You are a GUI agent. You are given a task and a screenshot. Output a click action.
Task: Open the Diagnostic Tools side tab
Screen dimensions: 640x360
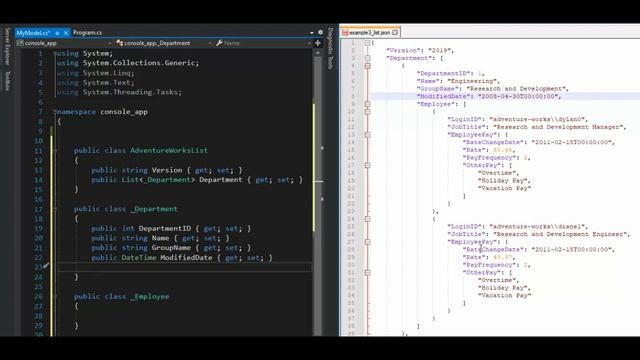pos(330,48)
